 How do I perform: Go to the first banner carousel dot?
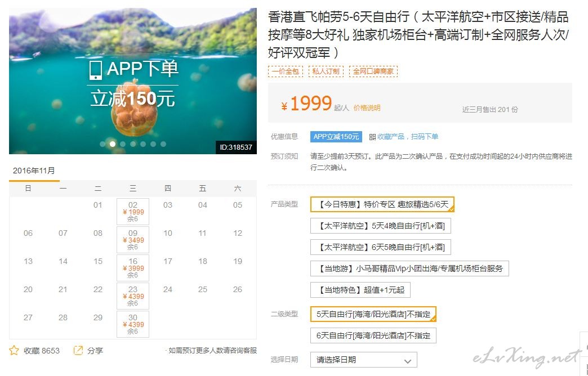(x=103, y=144)
